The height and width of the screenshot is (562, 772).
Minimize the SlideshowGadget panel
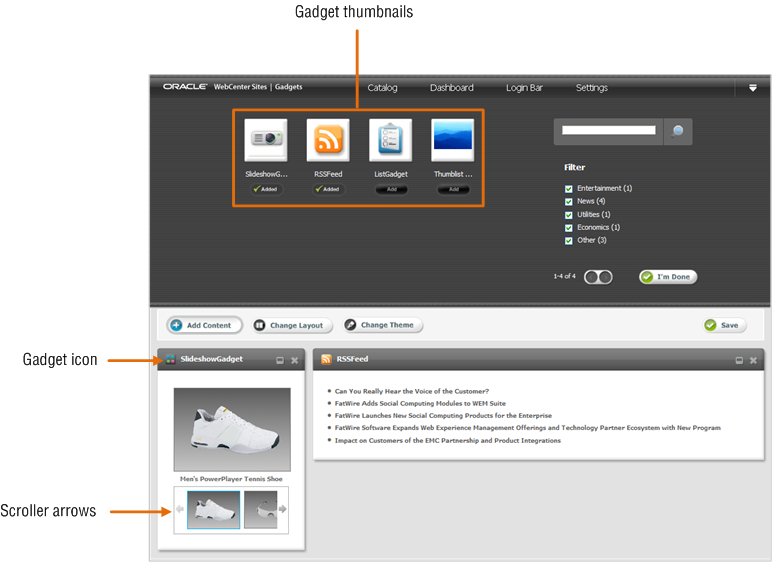[280, 361]
